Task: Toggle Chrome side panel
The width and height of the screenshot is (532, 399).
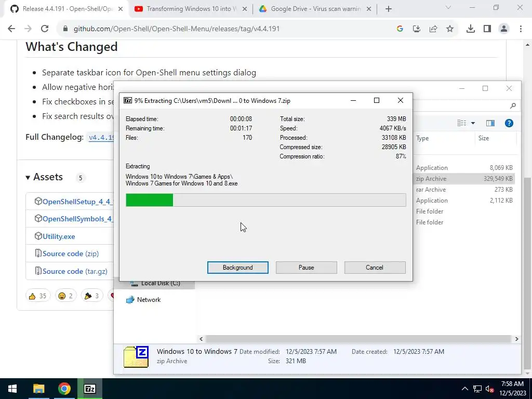Action: tap(487, 29)
